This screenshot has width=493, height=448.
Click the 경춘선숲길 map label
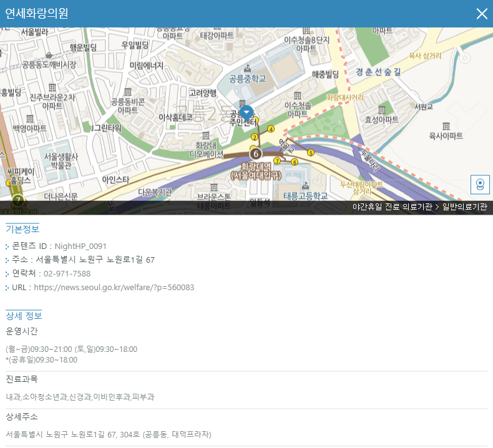378,72
